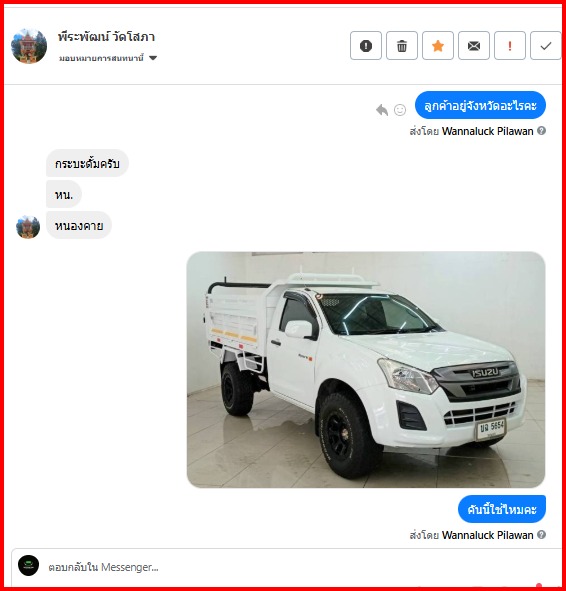Click the page avatar beside reply box
This screenshot has height=591, width=566.
click(29, 565)
